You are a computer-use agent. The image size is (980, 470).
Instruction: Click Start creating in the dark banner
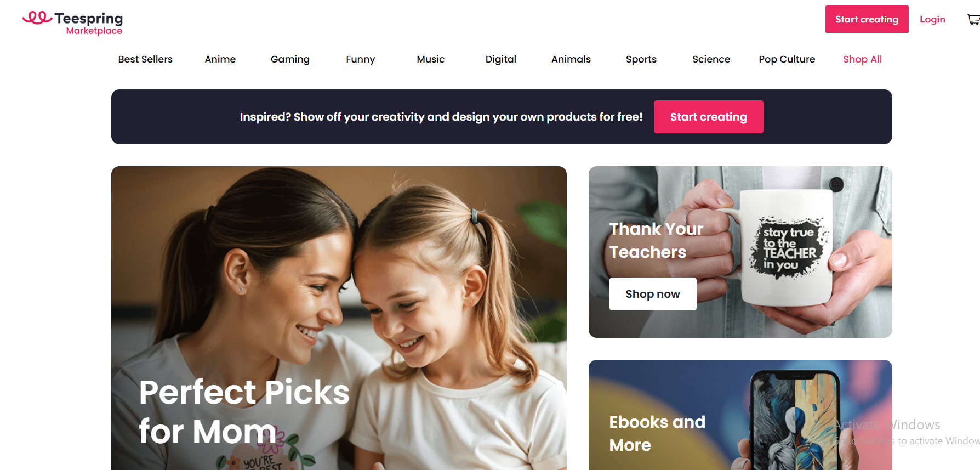[709, 117]
